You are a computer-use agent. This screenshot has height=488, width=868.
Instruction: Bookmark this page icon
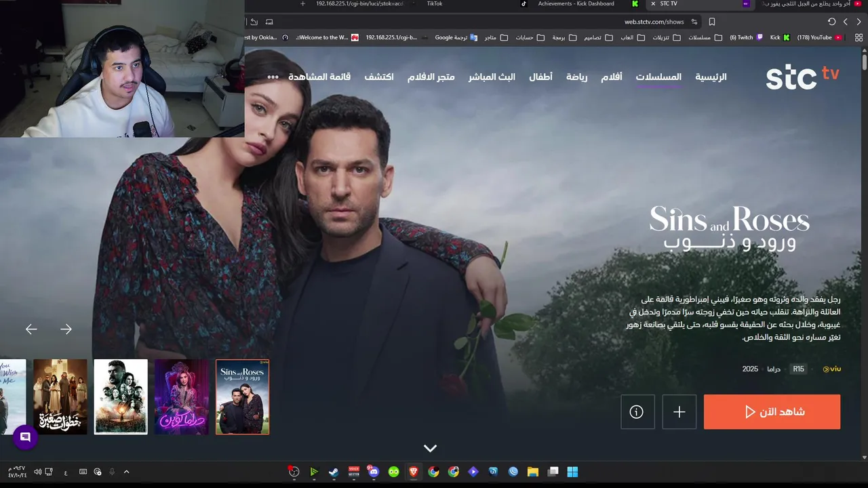pyautogui.click(x=712, y=22)
